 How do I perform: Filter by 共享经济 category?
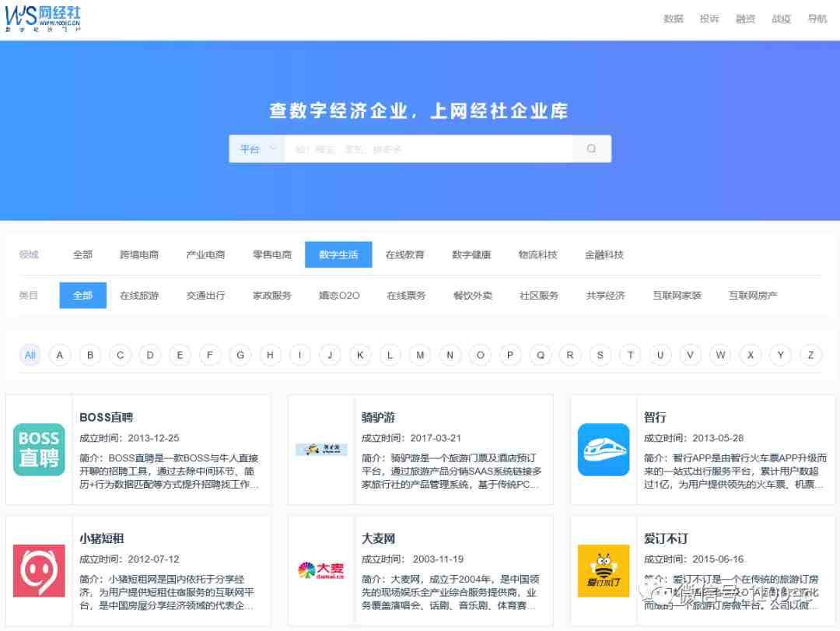[x=605, y=296]
